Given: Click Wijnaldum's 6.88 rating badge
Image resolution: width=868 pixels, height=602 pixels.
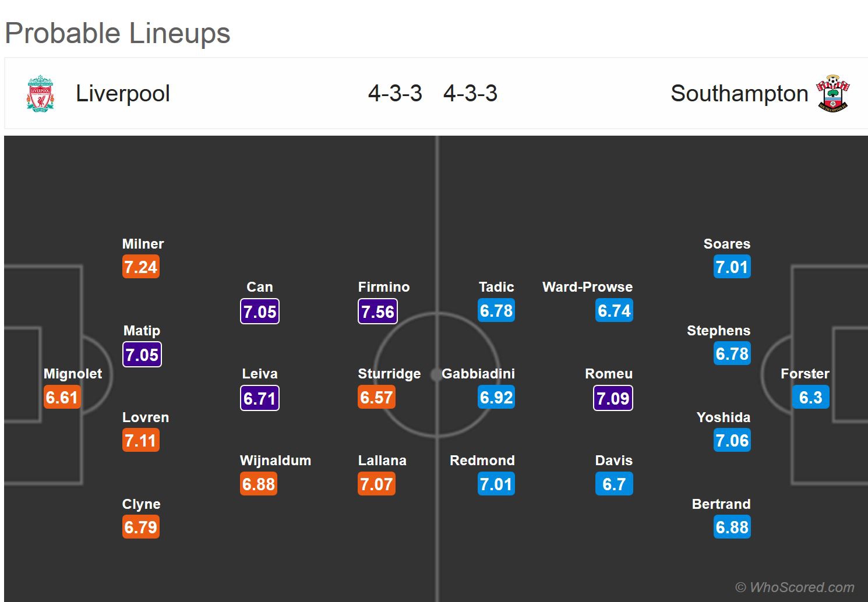Looking at the screenshot, I should tap(259, 484).
